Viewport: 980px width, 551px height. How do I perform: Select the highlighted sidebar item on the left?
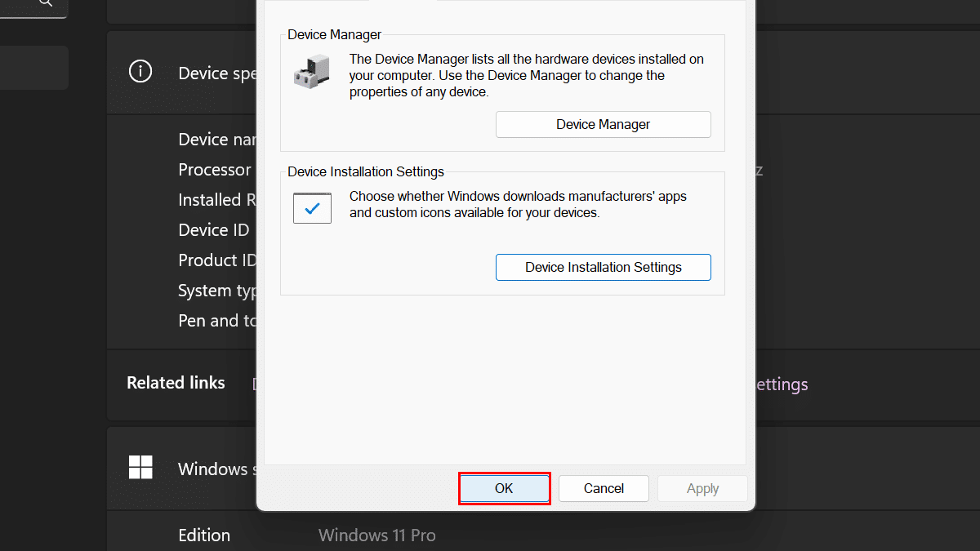(x=33, y=68)
